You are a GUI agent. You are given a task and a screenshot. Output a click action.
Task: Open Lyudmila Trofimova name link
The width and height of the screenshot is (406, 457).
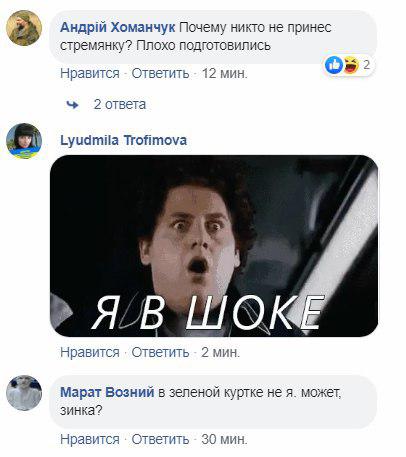[123, 140]
